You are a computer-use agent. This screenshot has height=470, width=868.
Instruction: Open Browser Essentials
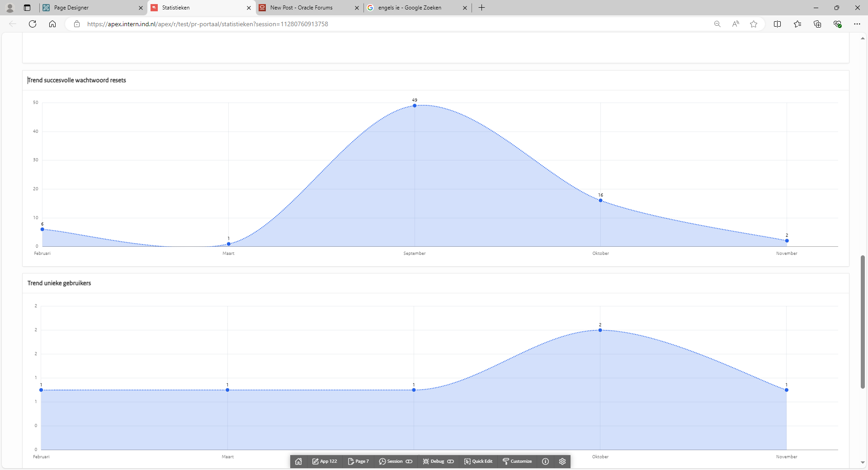coord(838,24)
